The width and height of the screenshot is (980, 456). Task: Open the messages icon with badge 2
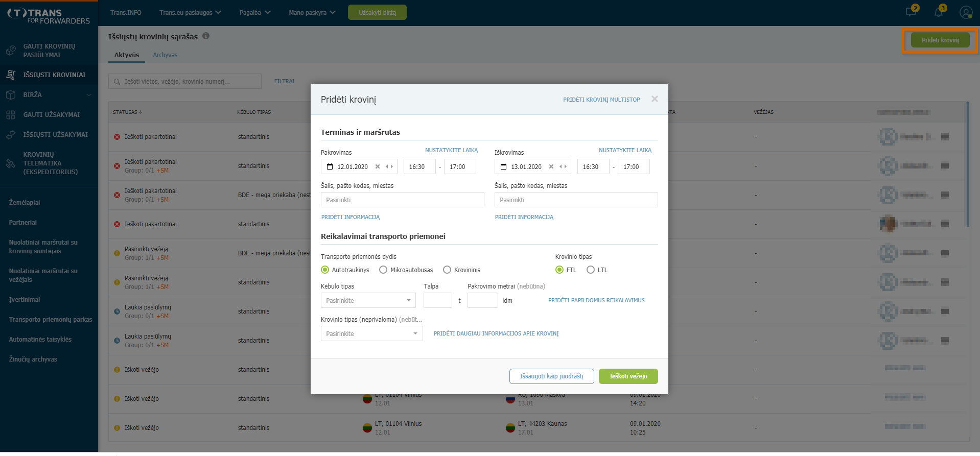(x=911, y=11)
